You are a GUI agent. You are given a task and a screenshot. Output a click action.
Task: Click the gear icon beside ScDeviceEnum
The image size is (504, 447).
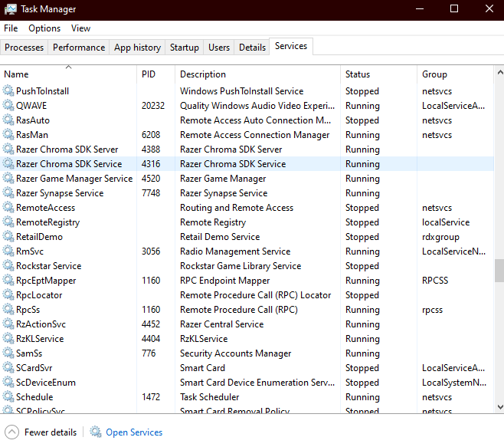tap(8, 383)
